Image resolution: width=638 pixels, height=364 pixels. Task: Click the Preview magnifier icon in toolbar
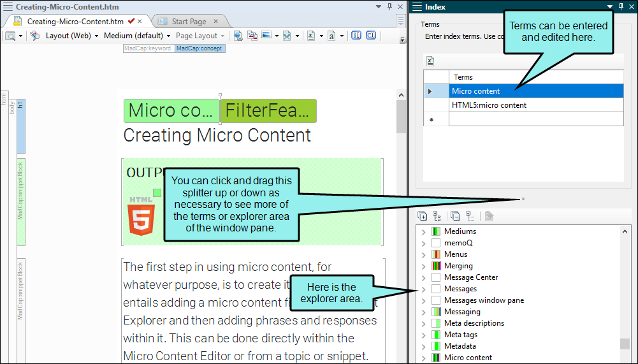[x=10, y=36]
